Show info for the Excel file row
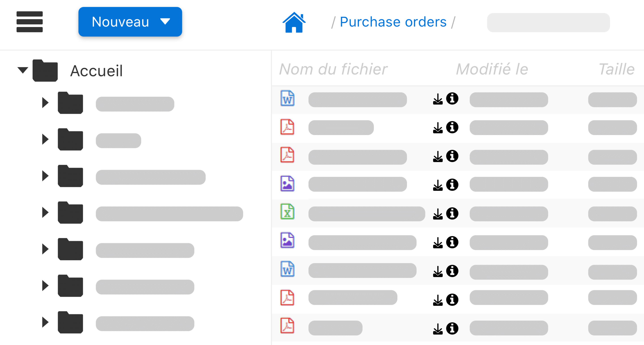 452,214
